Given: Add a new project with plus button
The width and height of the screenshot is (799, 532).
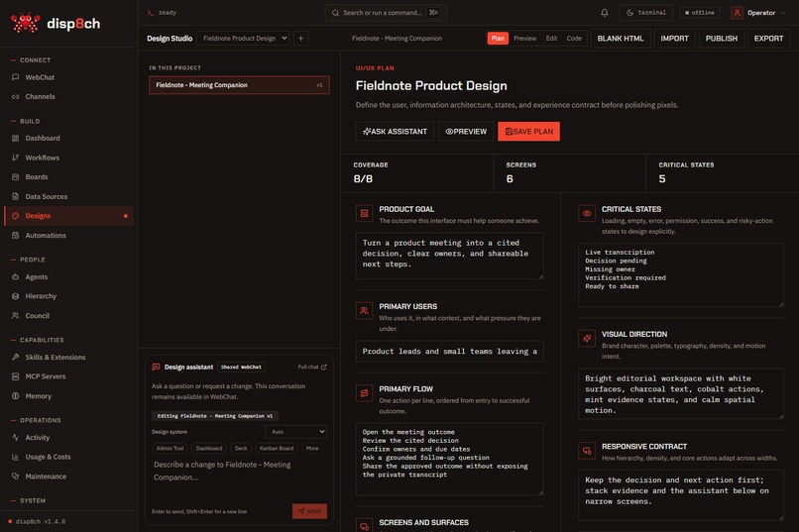Looking at the screenshot, I should click(300, 39).
